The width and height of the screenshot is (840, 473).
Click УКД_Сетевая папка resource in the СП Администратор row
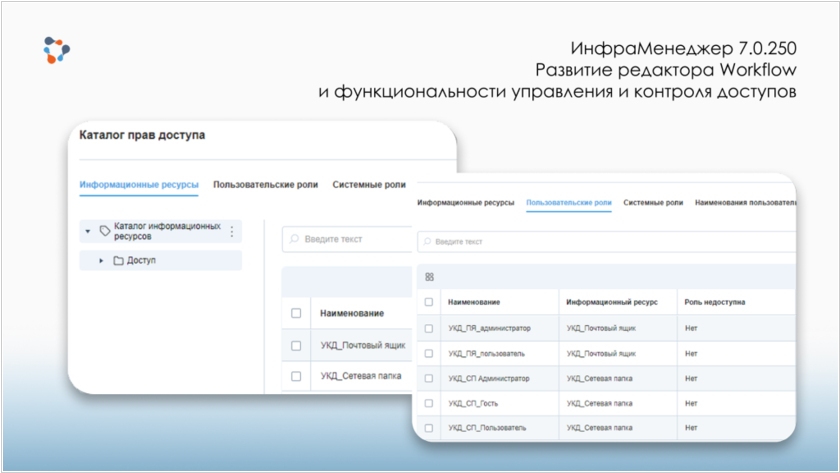coord(599,378)
